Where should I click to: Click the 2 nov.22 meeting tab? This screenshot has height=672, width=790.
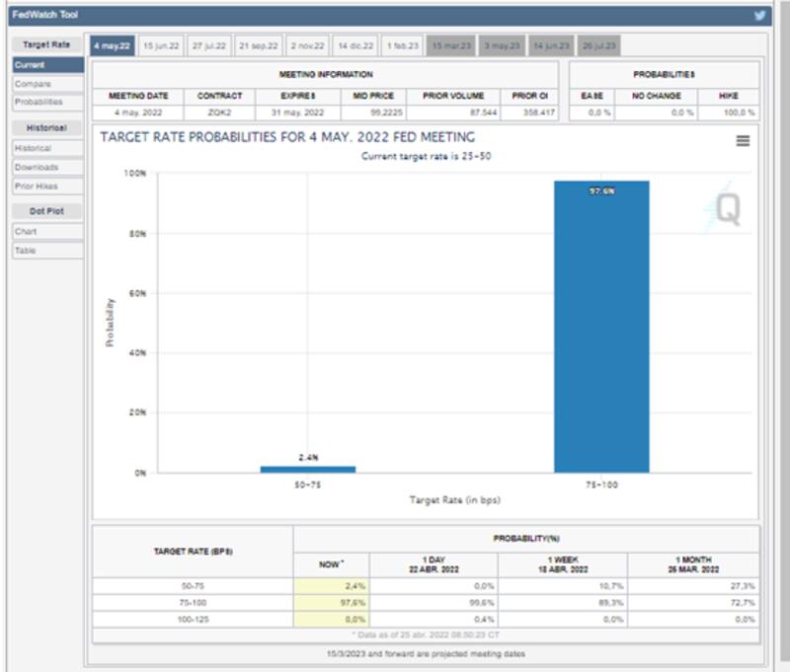(x=307, y=46)
